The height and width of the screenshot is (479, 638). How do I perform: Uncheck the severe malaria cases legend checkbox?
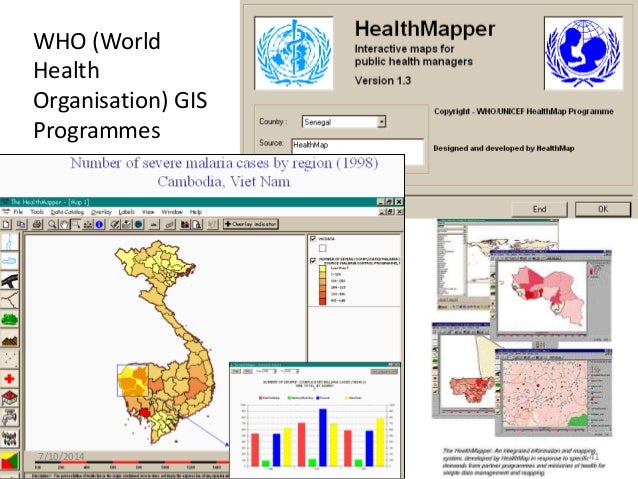pyautogui.click(x=313, y=260)
